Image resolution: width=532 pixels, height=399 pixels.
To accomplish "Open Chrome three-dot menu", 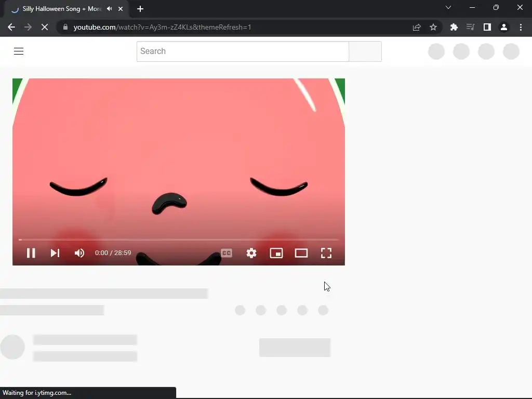I will click(x=521, y=27).
